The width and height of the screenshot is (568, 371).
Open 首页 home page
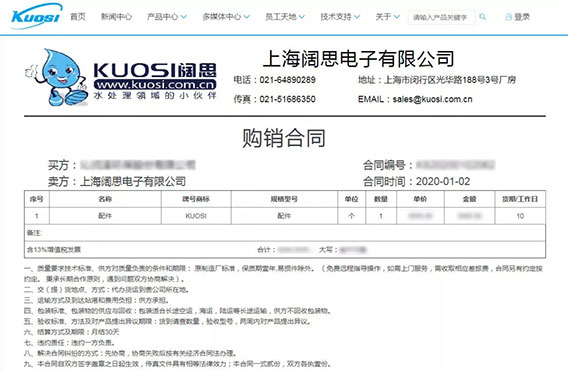[x=78, y=17]
